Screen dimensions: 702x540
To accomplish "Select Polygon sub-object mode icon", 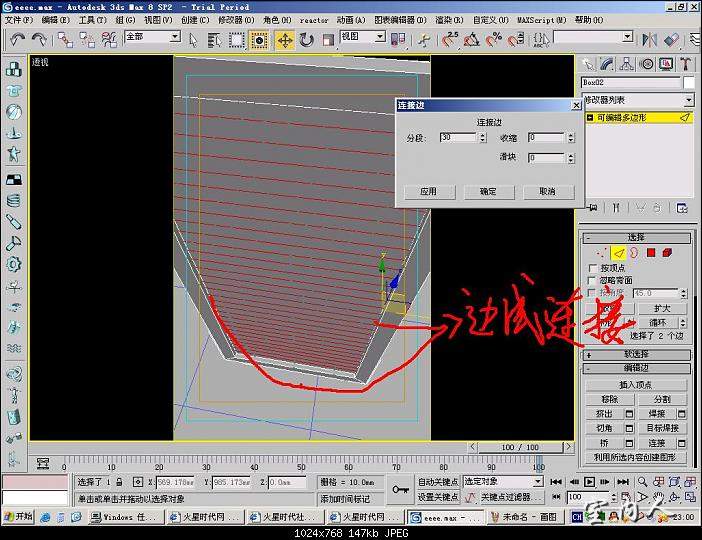I will pyautogui.click(x=650, y=253).
